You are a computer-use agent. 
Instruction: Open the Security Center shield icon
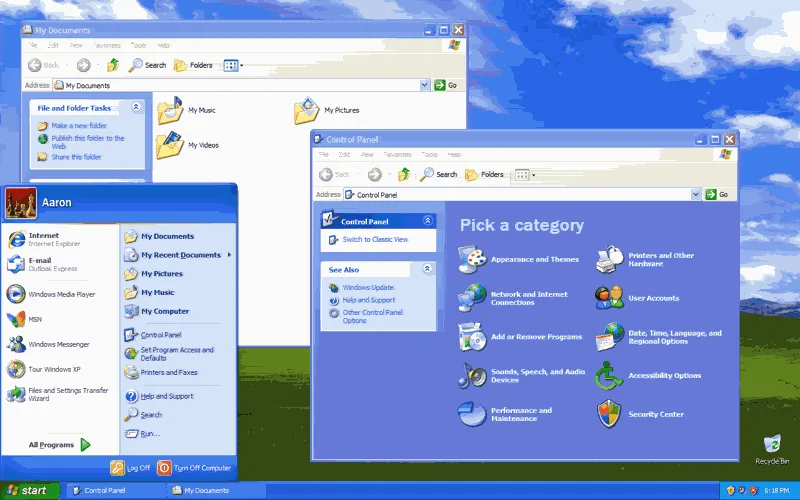point(610,413)
